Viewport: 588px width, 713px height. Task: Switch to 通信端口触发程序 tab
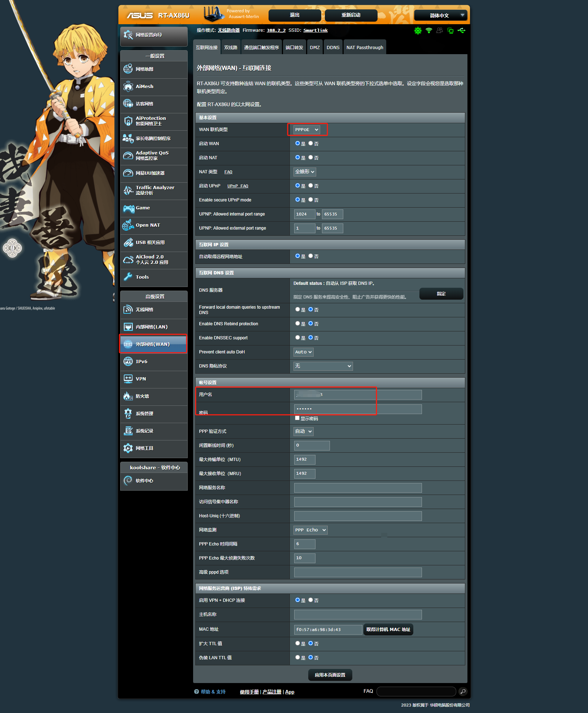pyautogui.click(x=261, y=47)
